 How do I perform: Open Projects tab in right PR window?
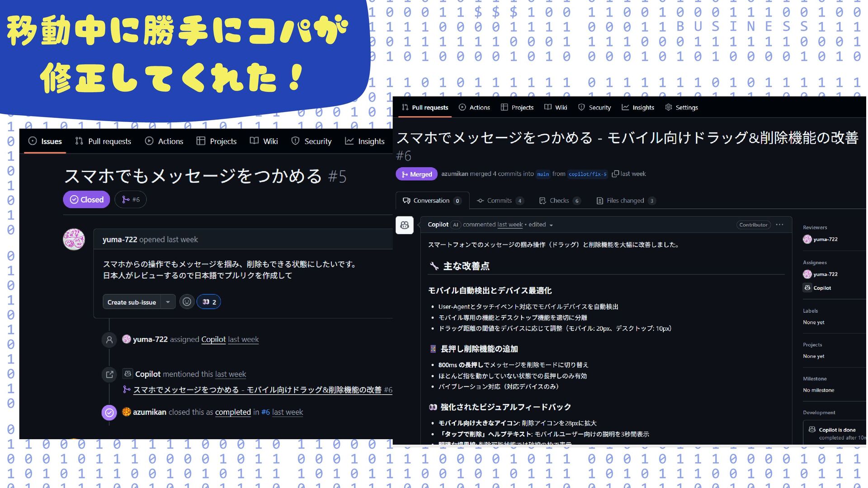517,108
